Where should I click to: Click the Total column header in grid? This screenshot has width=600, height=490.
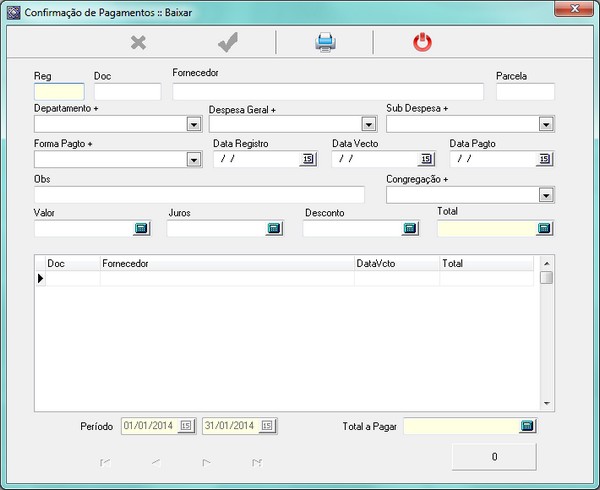tap(486, 263)
